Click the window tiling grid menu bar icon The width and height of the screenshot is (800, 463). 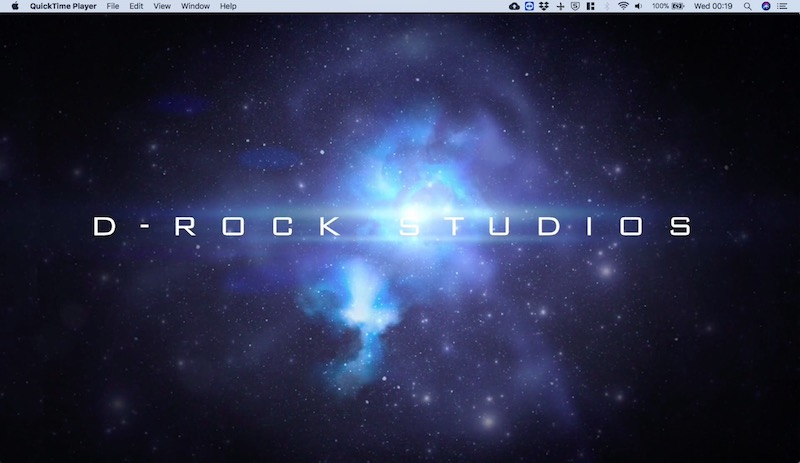591,6
